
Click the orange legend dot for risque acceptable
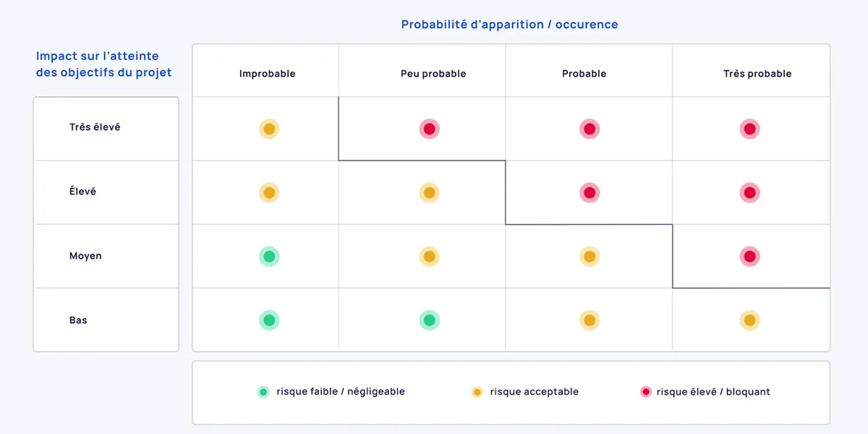tap(477, 392)
